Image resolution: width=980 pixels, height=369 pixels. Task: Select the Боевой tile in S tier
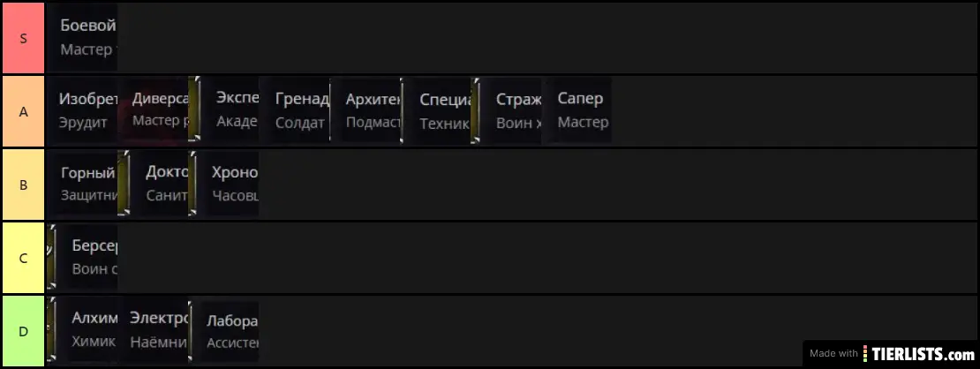(x=82, y=38)
